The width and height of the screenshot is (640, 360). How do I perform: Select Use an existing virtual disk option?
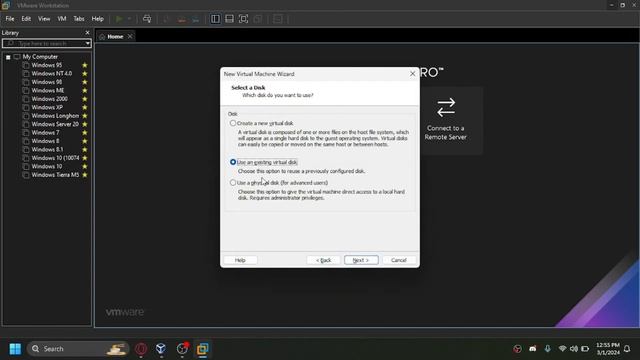264,162
